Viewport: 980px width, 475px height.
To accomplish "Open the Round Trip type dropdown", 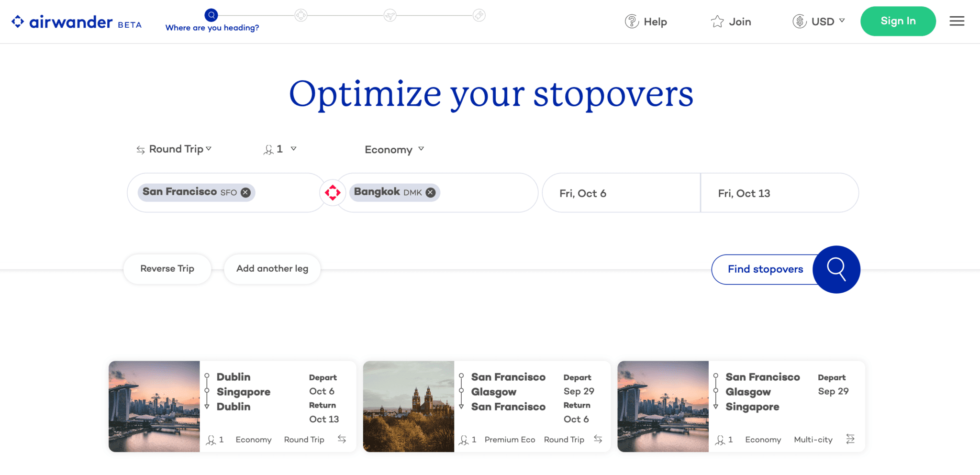I will click(174, 149).
